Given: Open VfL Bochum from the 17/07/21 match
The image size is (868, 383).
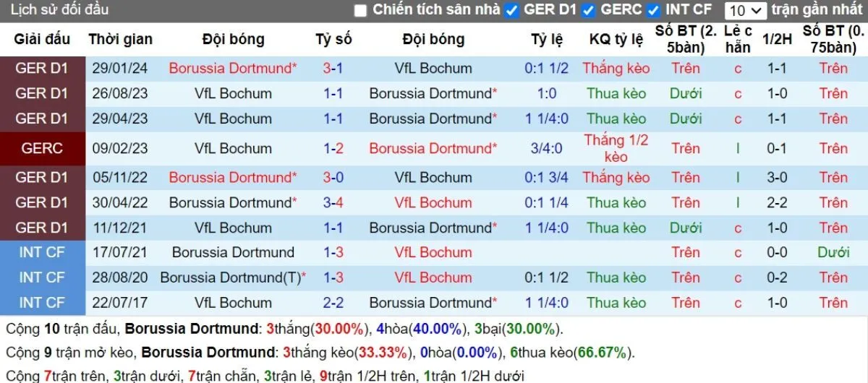Looking at the screenshot, I should click(x=433, y=252).
